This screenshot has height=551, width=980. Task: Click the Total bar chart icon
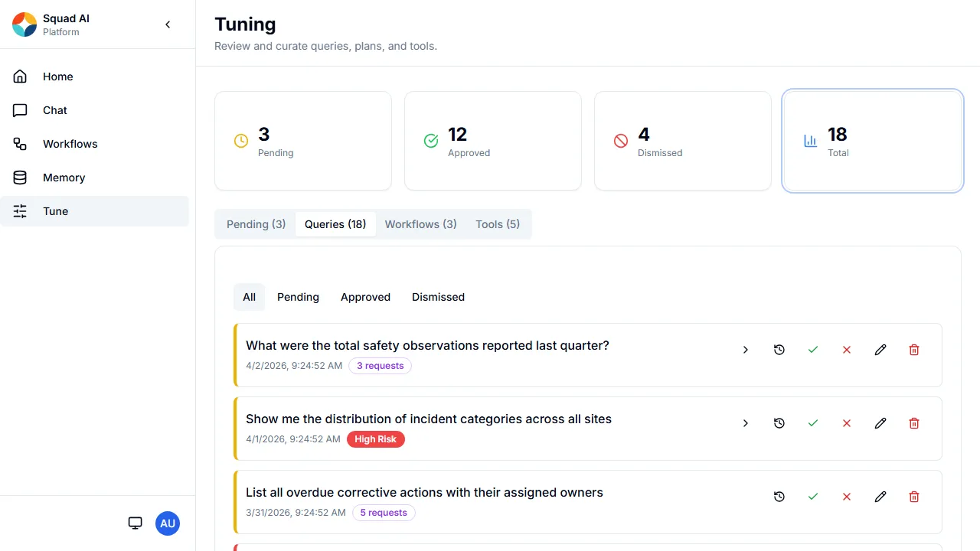[x=811, y=141]
